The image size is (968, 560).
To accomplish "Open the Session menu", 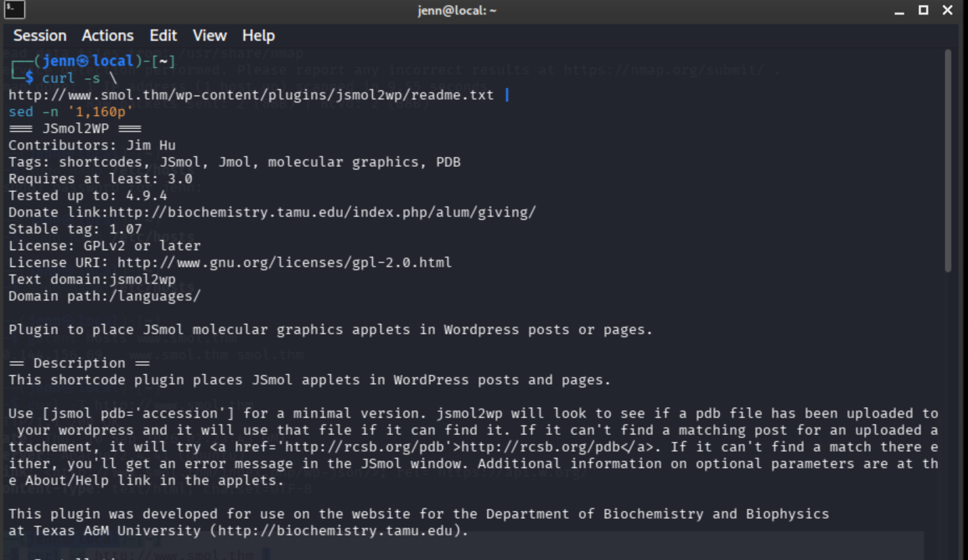I will coord(40,36).
